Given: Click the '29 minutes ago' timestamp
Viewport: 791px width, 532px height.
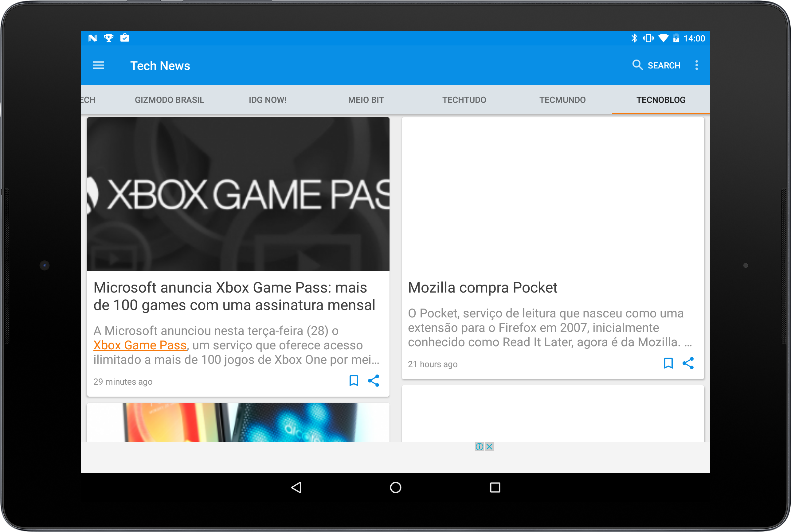Looking at the screenshot, I should point(123,382).
